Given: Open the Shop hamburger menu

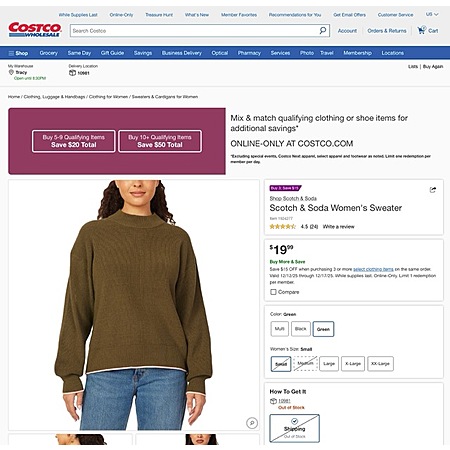Looking at the screenshot, I should [18, 53].
